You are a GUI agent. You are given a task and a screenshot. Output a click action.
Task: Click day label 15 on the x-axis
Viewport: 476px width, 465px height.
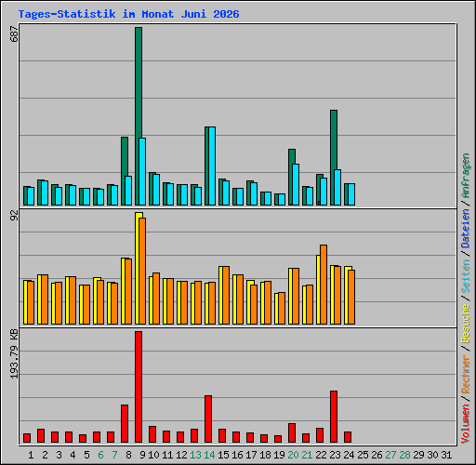(x=223, y=455)
